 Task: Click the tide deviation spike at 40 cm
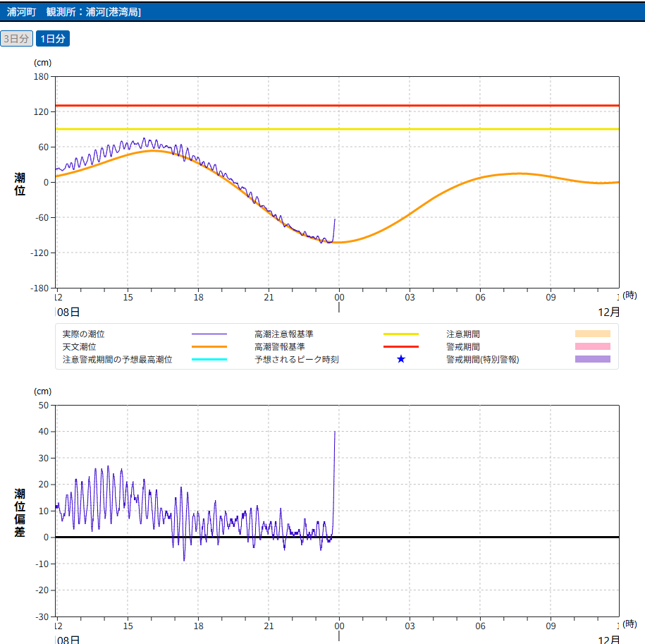click(334, 432)
